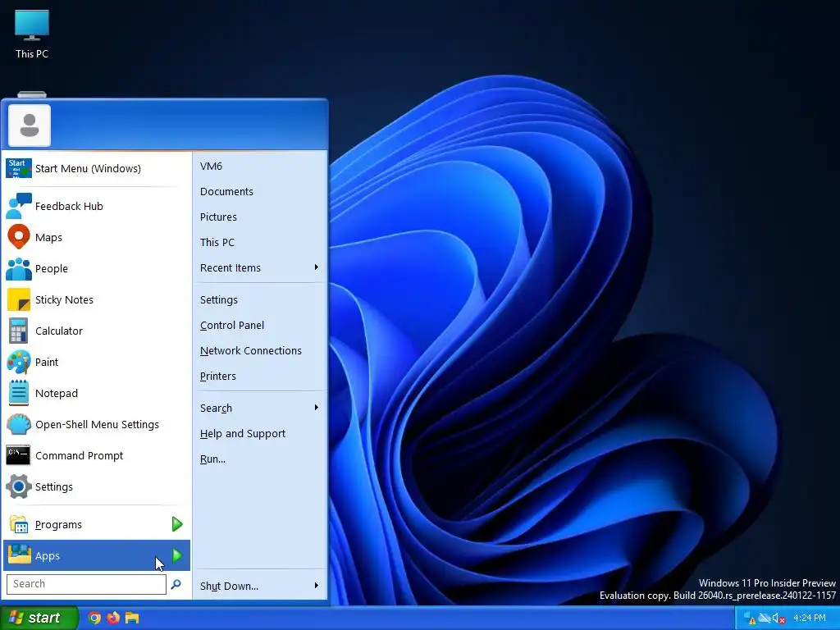
Task: Expand the Recent Items submenu arrow
Action: coord(317,267)
